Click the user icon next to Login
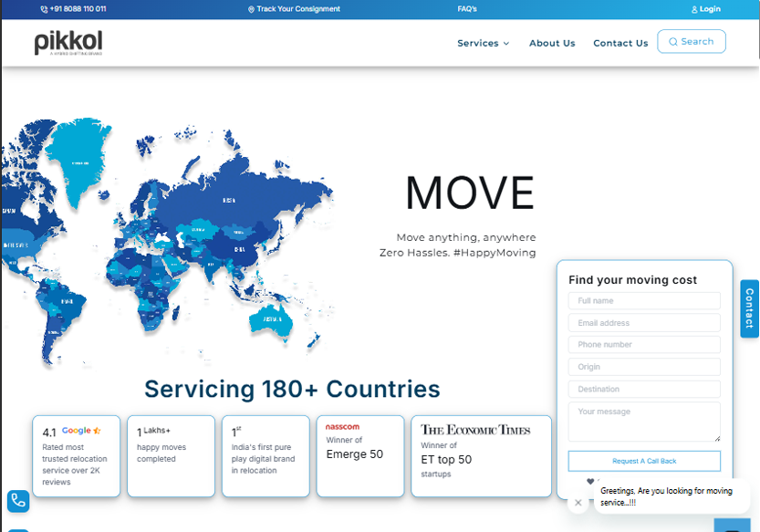This screenshot has width=760, height=532. pos(694,9)
